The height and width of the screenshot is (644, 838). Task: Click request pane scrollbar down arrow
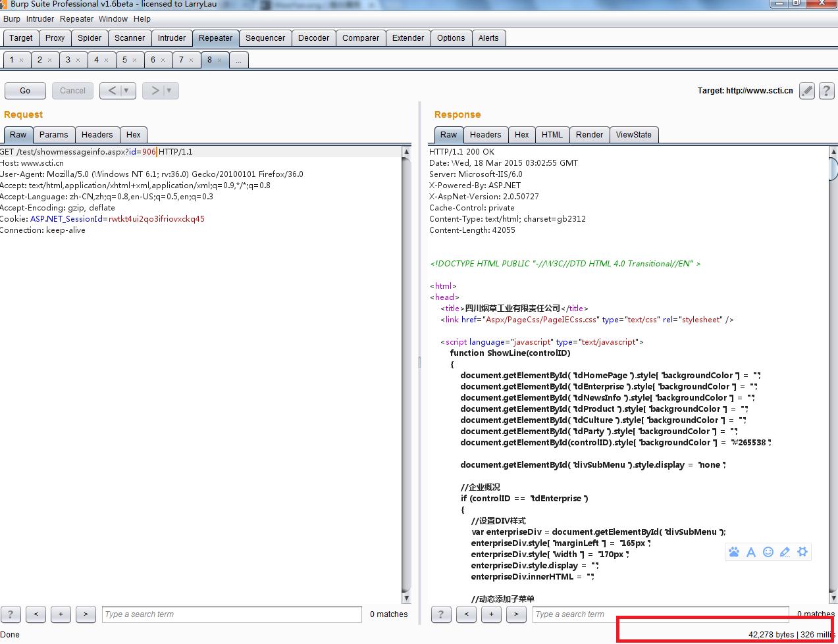point(406,599)
